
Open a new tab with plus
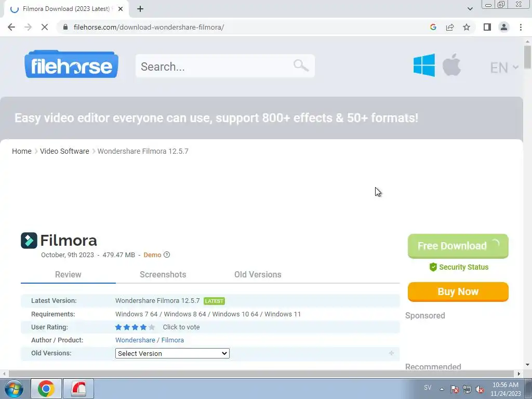(140, 9)
